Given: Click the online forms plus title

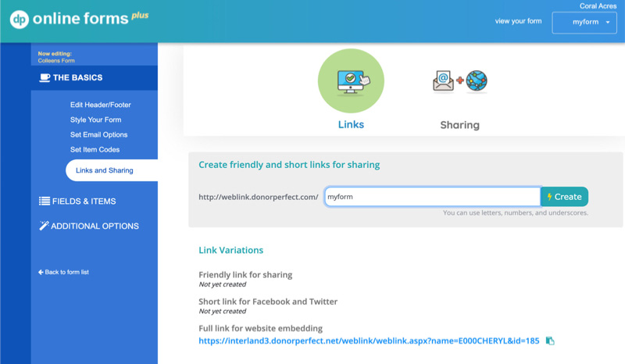Looking at the screenshot, I should click(91, 18).
